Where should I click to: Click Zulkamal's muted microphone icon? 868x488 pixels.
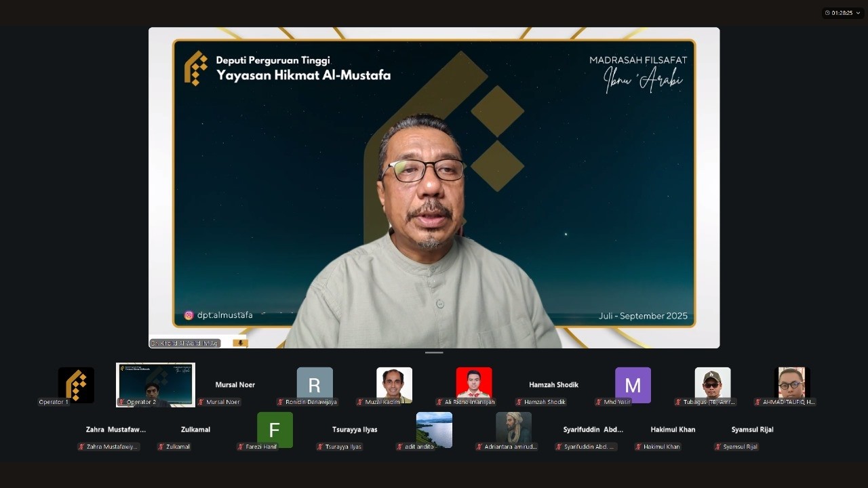click(x=161, y=447)
